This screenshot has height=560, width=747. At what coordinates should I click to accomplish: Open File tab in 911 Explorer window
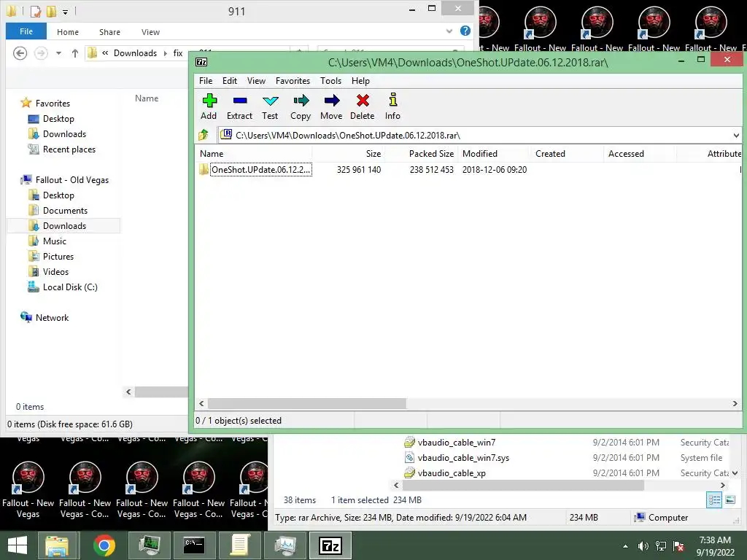[26, 31]
